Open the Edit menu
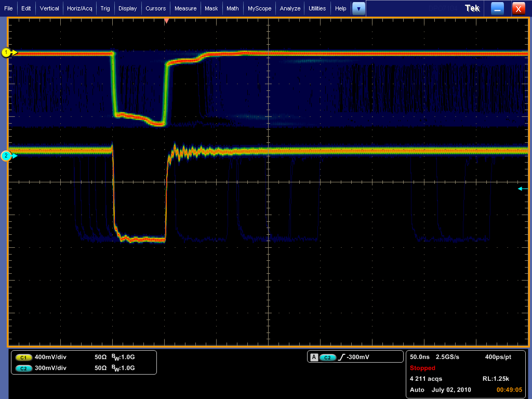The image size is (532, 399). [x=26, y=8]
